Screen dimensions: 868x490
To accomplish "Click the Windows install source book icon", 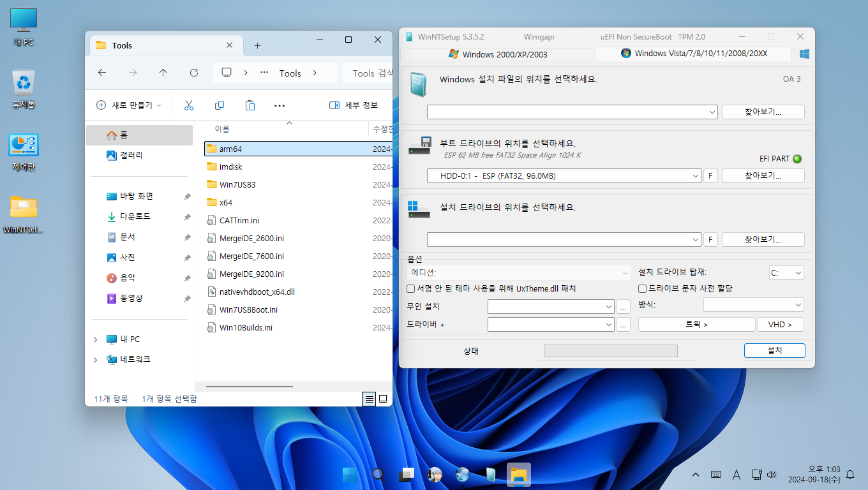I will click(x=418, y=85).
